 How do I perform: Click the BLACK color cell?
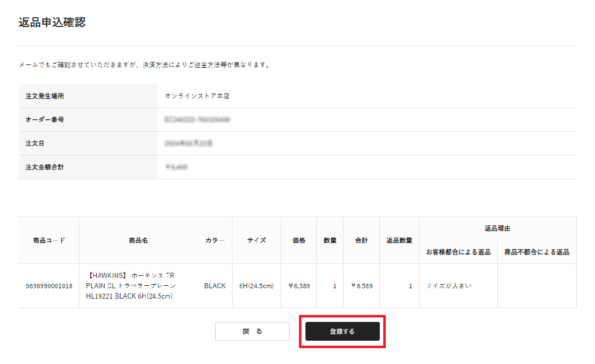pos(215,286)
